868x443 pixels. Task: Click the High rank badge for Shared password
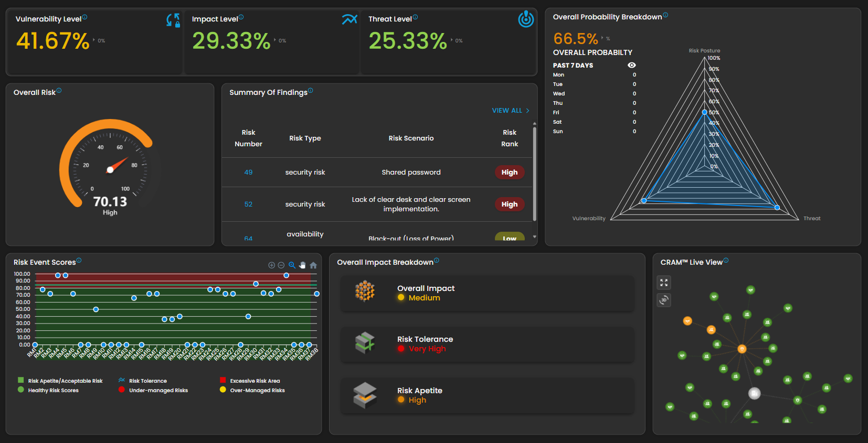509,172
